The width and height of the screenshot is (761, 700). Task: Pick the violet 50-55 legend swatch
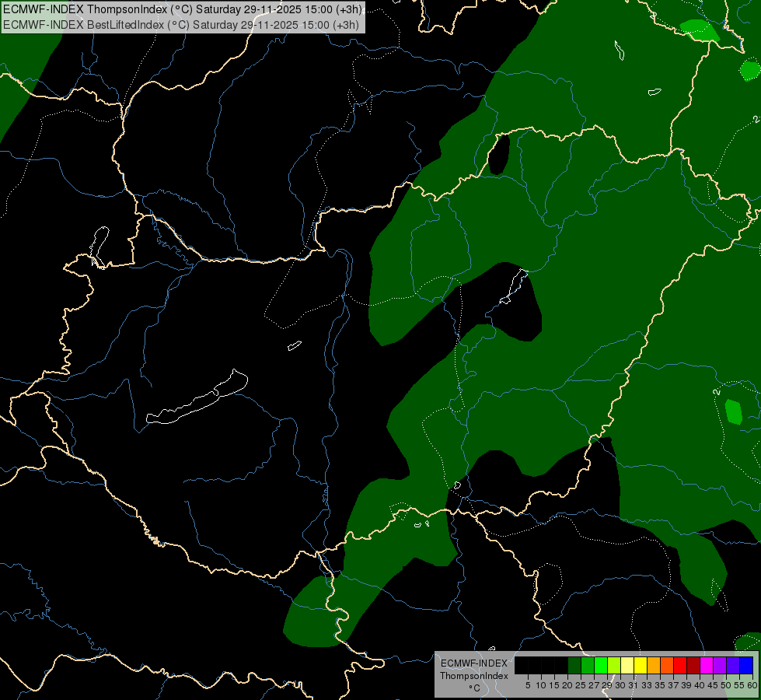733,665
